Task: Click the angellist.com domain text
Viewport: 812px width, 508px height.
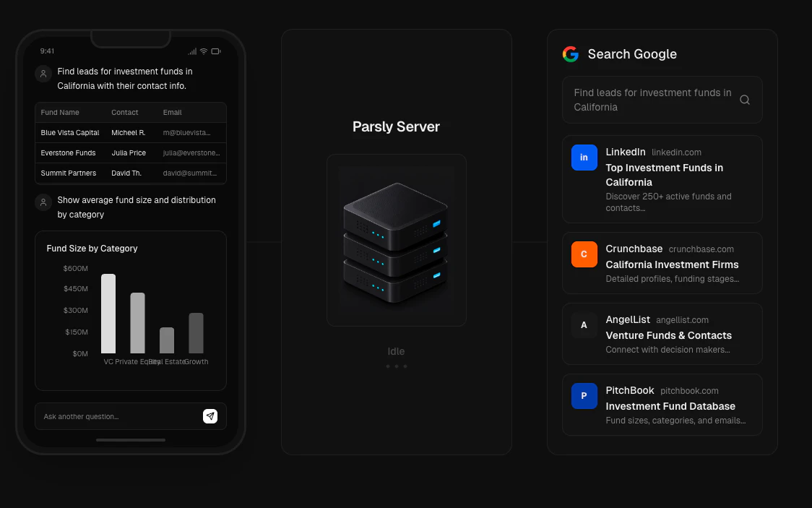Action: pos(682,320)
